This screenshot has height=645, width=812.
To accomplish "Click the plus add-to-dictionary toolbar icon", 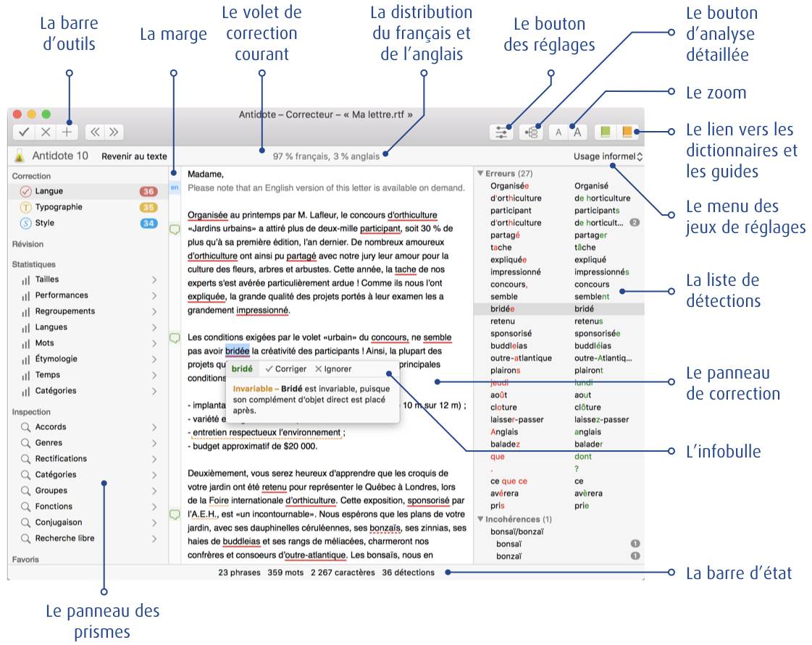I will point(67,132).
